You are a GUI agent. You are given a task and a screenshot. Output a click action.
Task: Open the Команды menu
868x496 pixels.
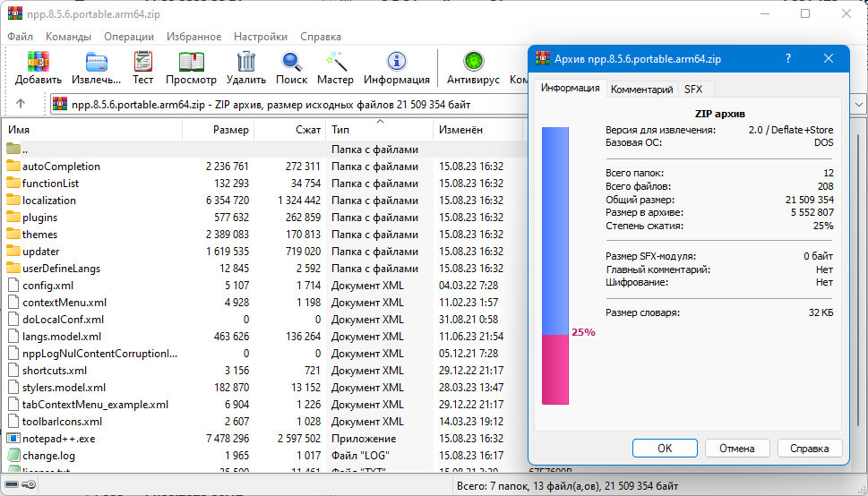(68, 37)
